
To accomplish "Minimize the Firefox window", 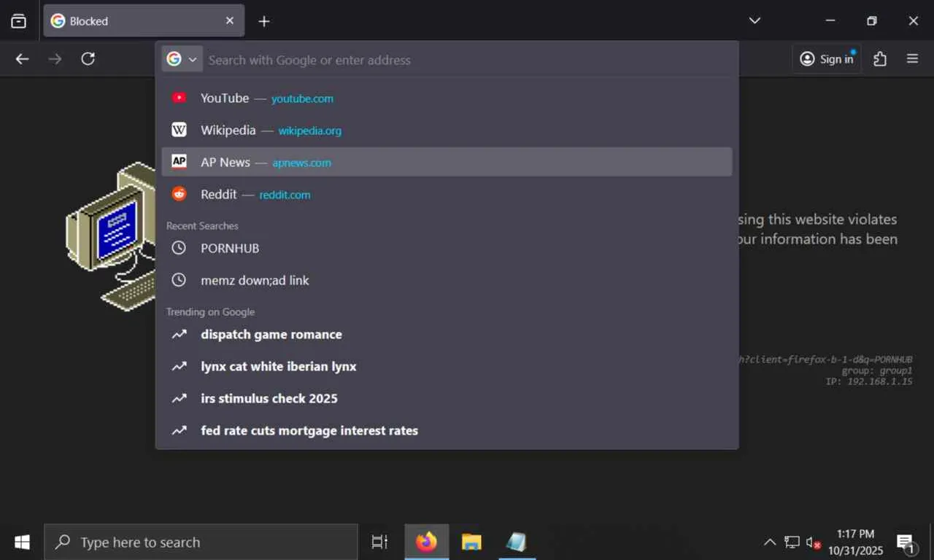I will tap(830, 20).
